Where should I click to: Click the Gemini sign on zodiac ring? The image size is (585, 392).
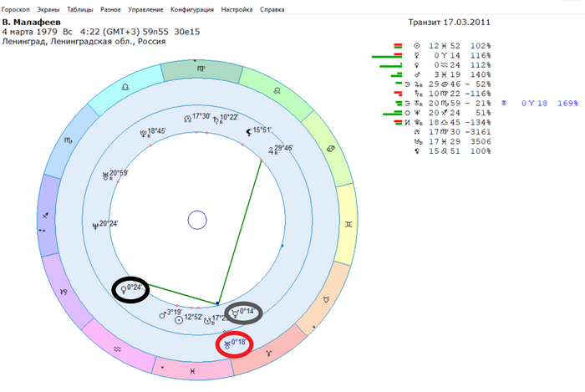[x=348, y=224]
